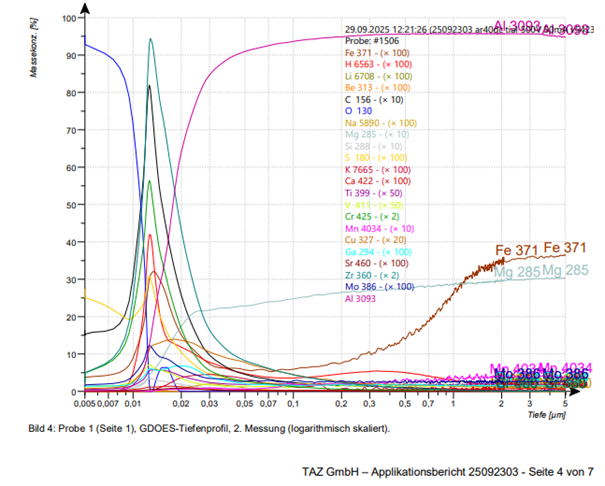605x486 pixels.
Task: Click the Ga 294 legend entry
Action: point(373,251)
